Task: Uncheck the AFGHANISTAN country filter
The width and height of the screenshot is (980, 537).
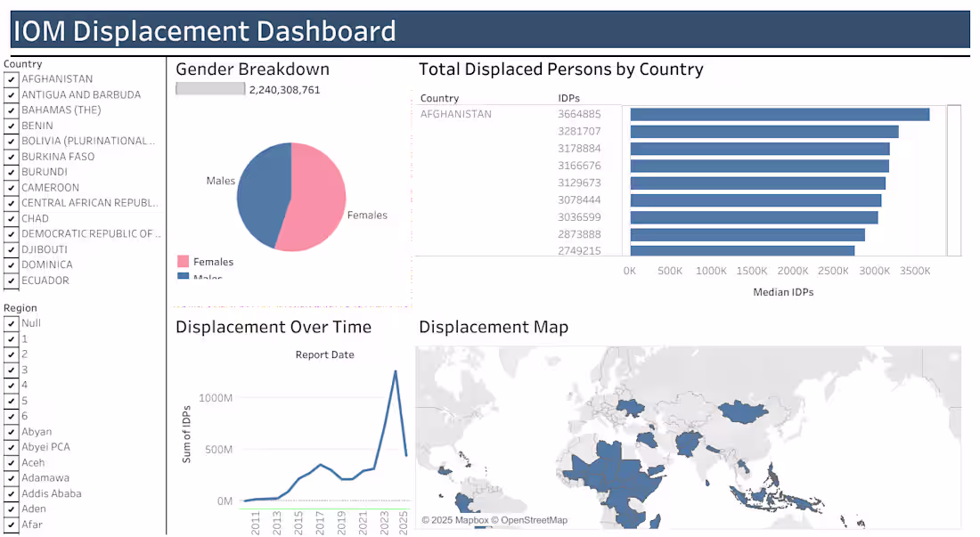Action: [10, 78]
